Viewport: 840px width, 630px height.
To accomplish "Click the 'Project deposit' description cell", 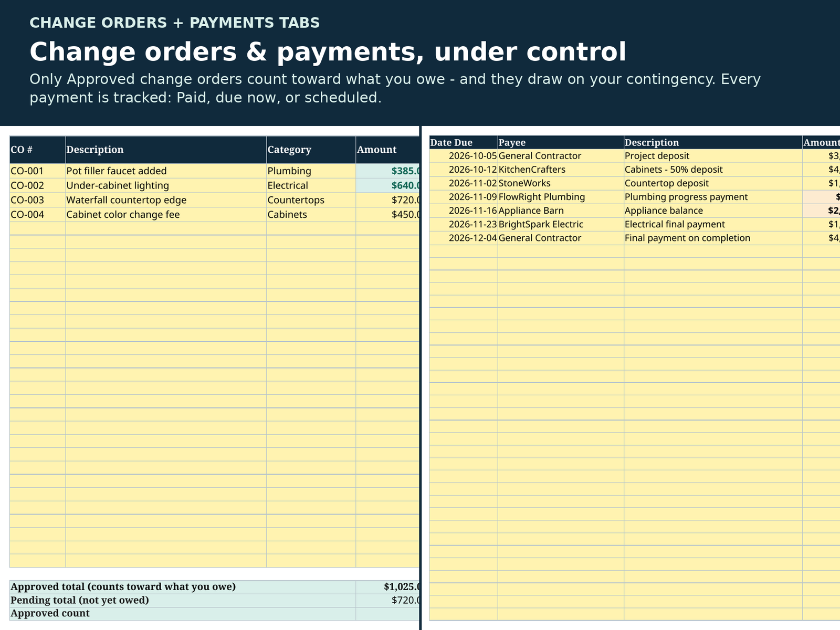I will pos(713,156).
